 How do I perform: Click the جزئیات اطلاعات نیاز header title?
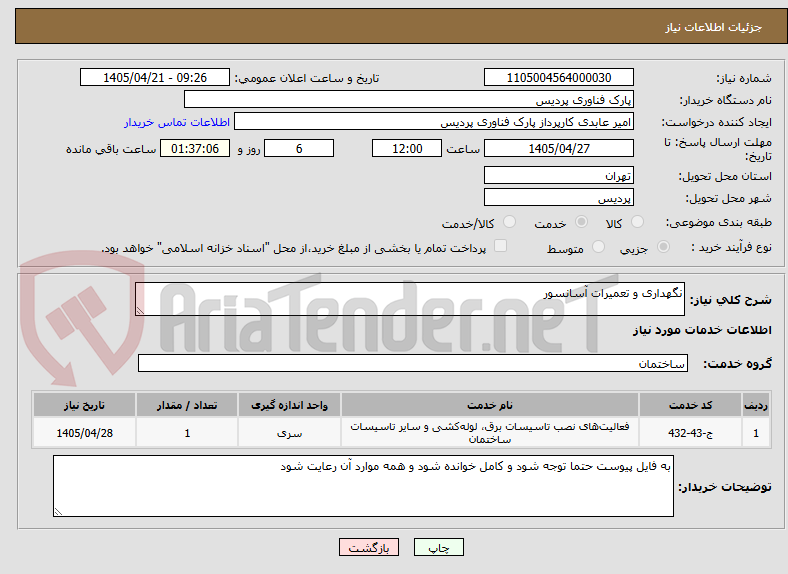click(714, 27)
